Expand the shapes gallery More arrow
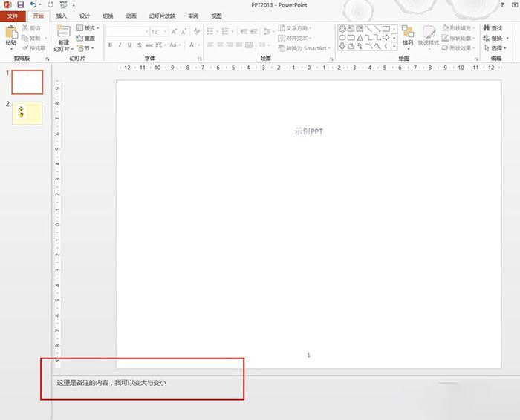The height and width of the screenshot is (420, 520). 394,47
